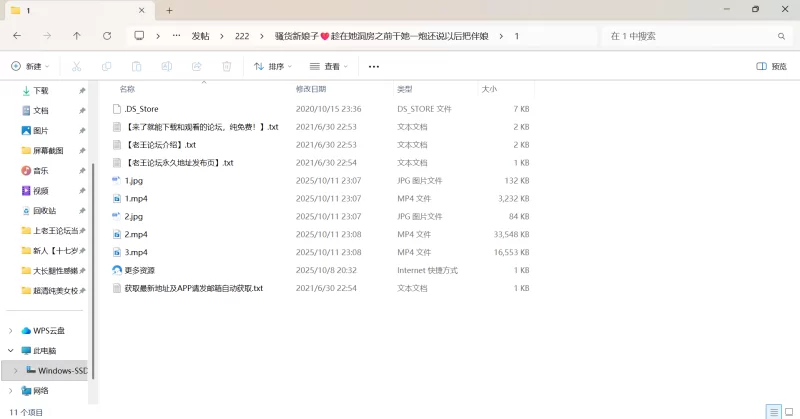Open the three-dot more options menu
This screenshot has height=419, width=800.
pyautogui.click(x=374, y=67)
